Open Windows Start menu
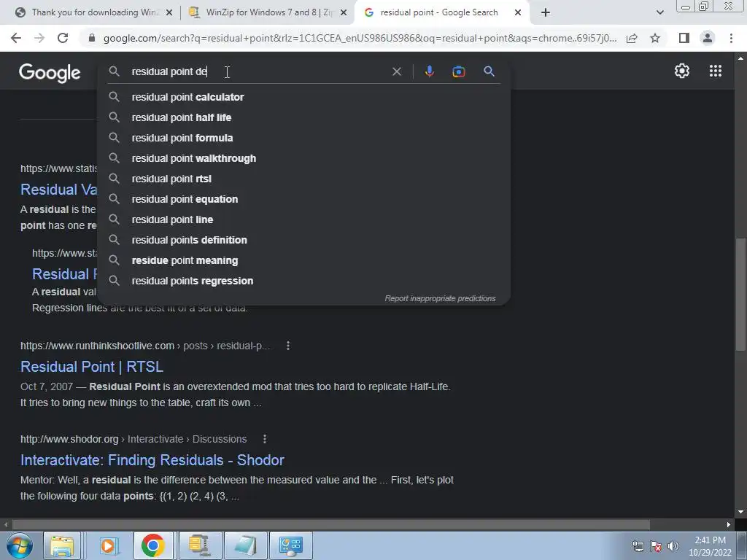 pos(19,545)
